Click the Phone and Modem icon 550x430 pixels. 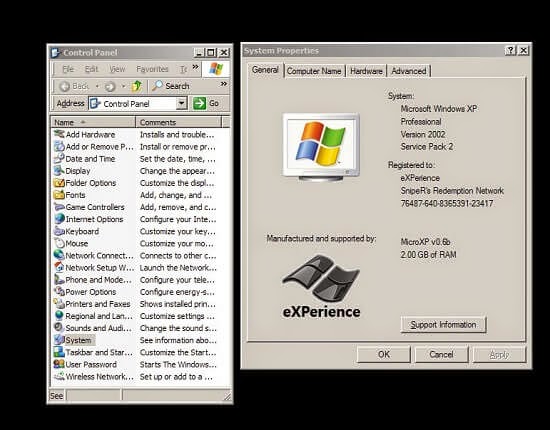pyautogui.click(x=59, y=280)
